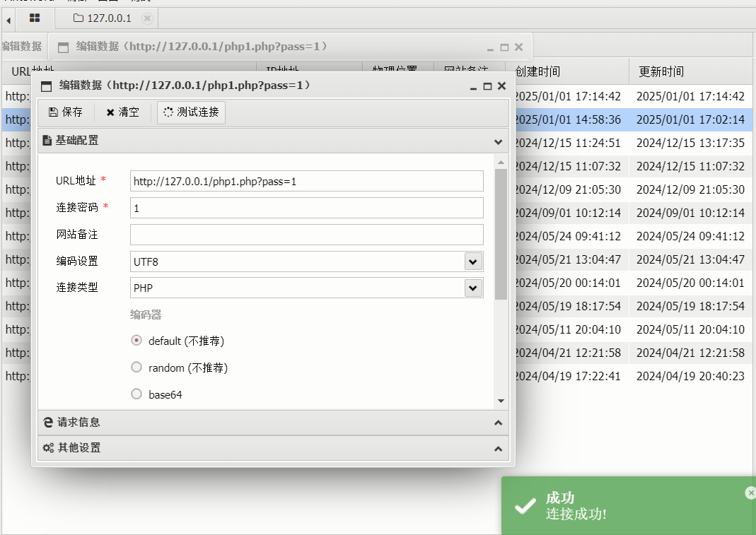Image resolution: width=756 pixels, height=535 pixels.
Task: Dismiss the green success notification
Action: tap(750, 493)
